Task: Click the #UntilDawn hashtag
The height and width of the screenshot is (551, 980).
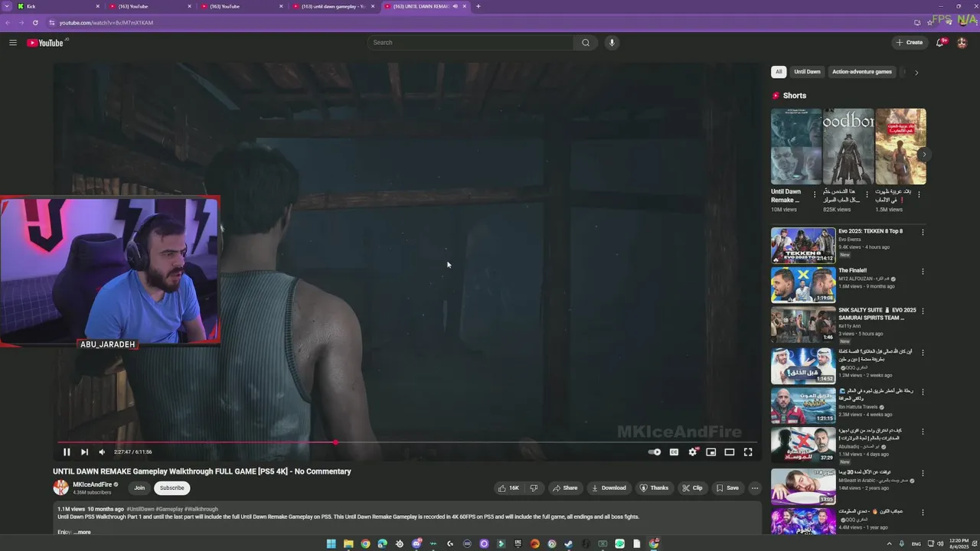Action: pyautogui.click(x=141, y=509)
